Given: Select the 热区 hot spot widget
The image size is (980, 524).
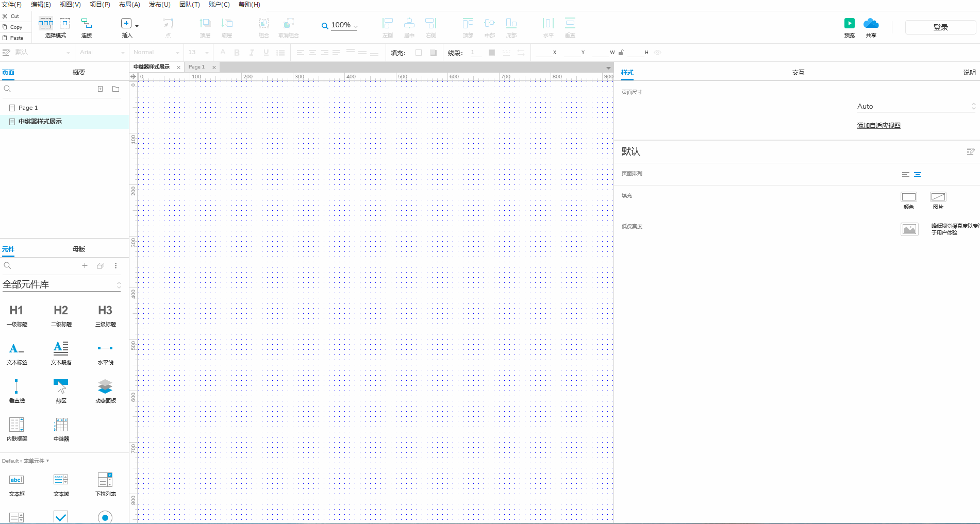Looking at the screenshot, I should click(61, 392).
